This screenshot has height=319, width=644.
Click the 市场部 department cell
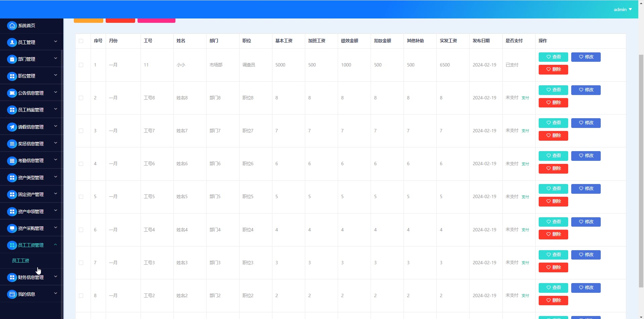point(216,65)
